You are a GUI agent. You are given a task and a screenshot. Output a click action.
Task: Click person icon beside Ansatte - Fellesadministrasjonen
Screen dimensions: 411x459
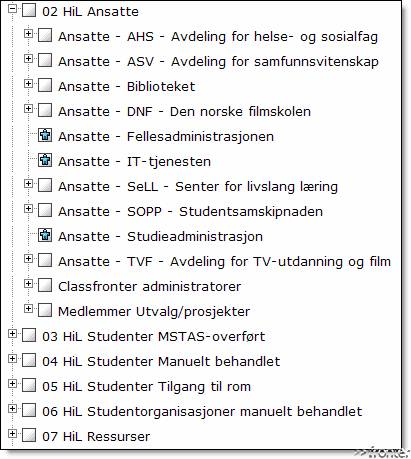click(45, 135)
